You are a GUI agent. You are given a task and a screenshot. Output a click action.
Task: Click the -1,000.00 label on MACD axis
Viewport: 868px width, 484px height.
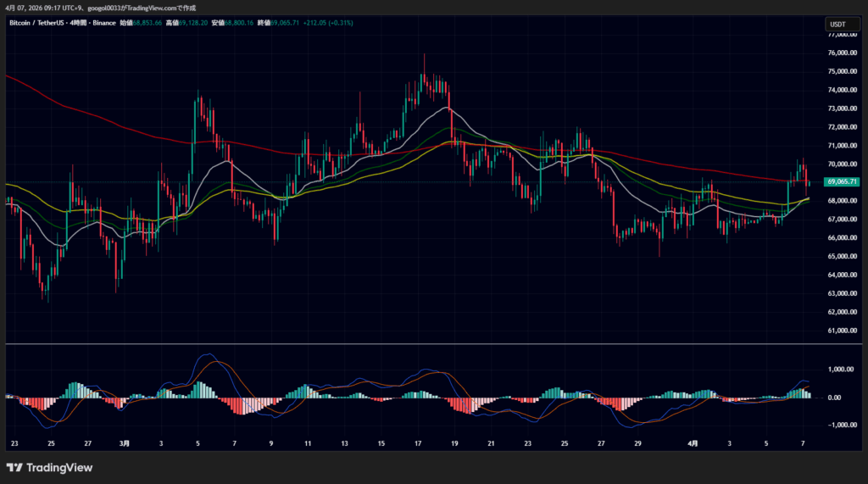pos(838,426)
